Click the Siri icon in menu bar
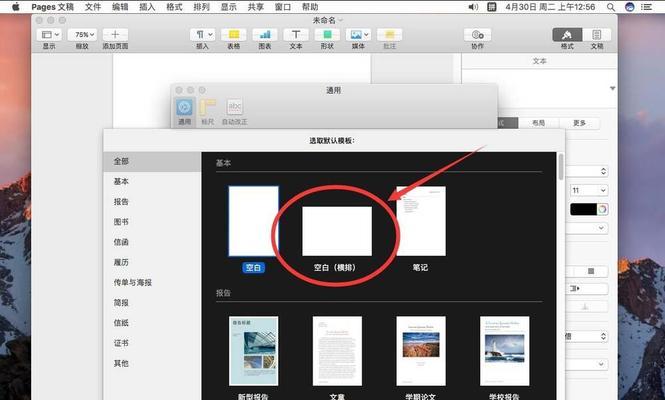Image resolution: width=665 pixels, height=400 pixels. pos(630,7)
